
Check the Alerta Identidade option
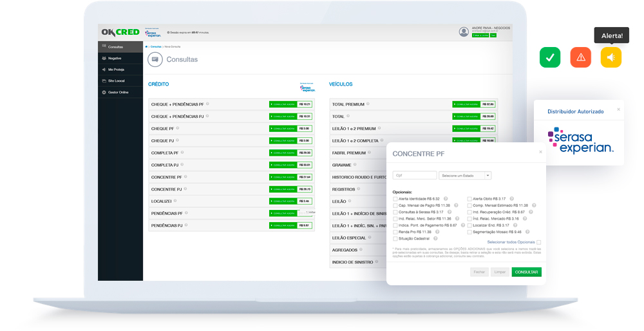395,199
